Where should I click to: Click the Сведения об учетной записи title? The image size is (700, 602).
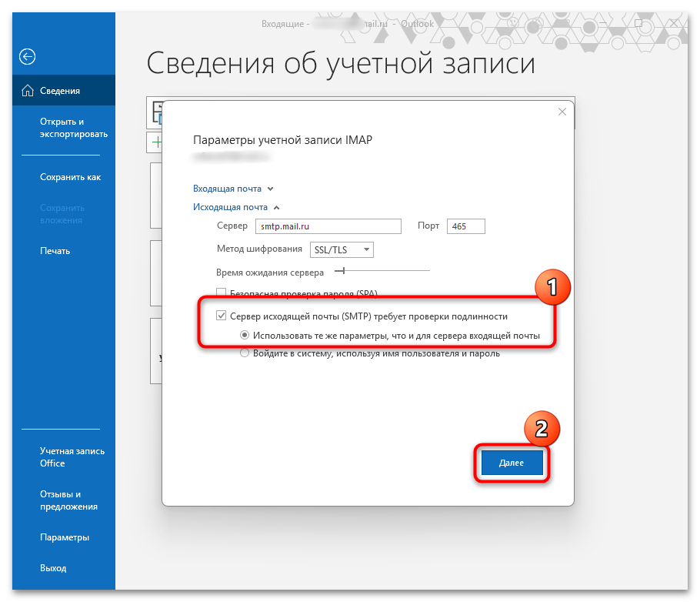pos(341,63)
